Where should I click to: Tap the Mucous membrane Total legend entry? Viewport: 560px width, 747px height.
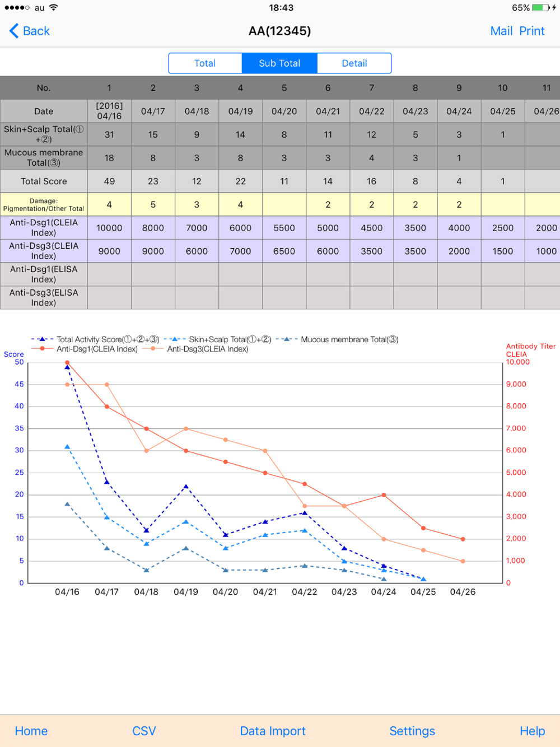pyautogui.click(x=337, y=339)
